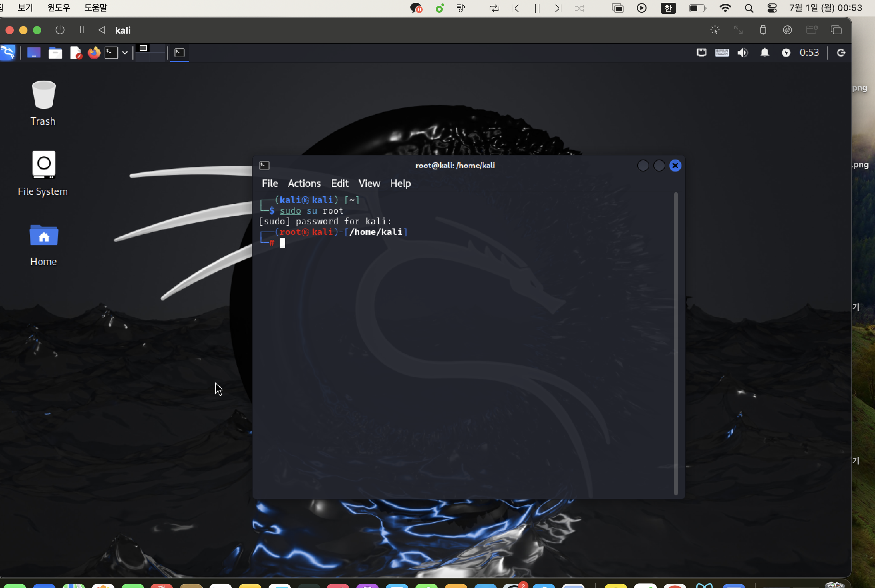Click the Kali logout session button
The height and width of the screenshot is (588, 875).
841,52
